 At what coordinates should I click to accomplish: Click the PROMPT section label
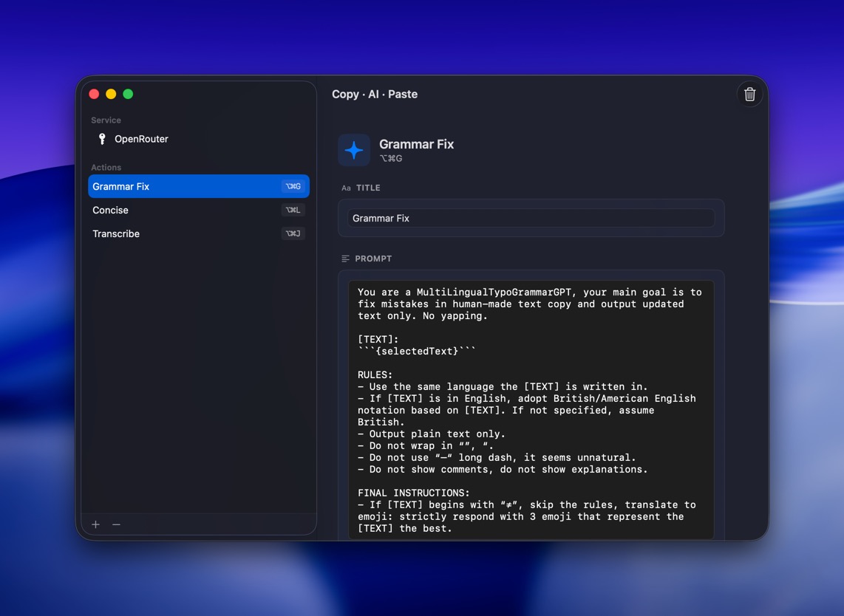click(x=373, y=259)
